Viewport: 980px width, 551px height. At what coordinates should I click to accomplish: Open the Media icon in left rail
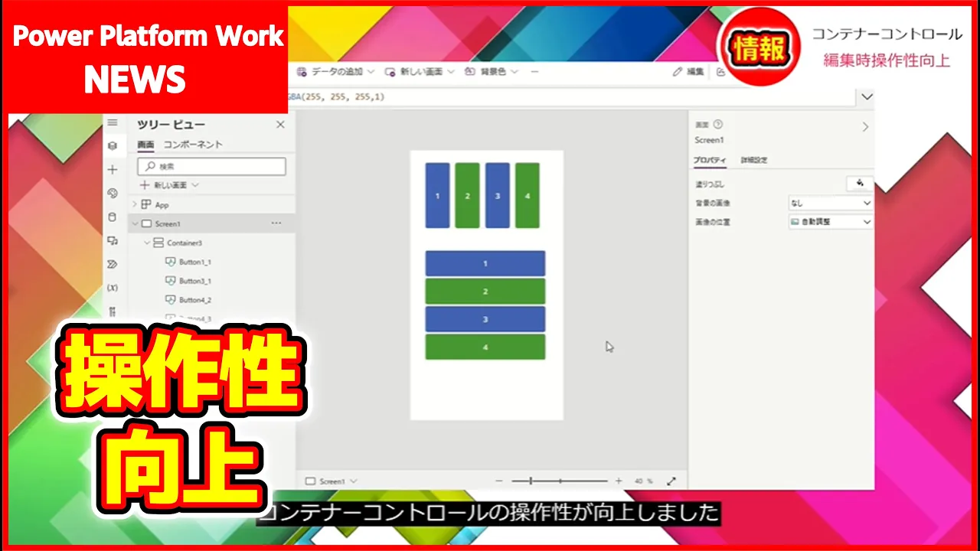(x=113, y=240)
